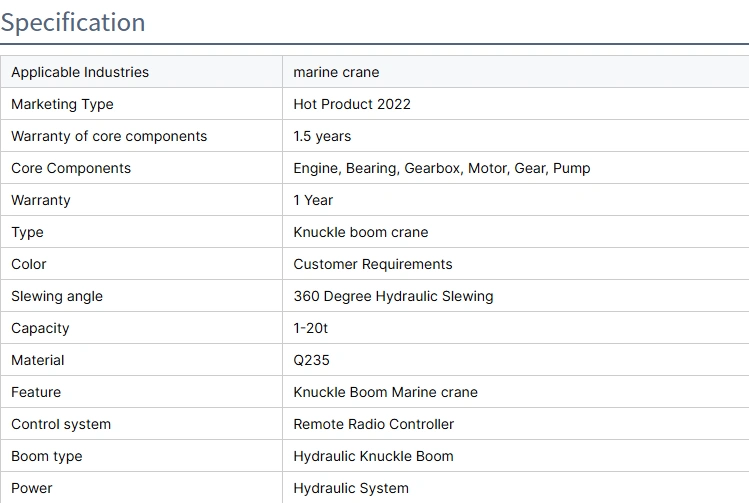This screenshot has height=503, width=749.
Task: Click the marine crane value
Action: 336,72
